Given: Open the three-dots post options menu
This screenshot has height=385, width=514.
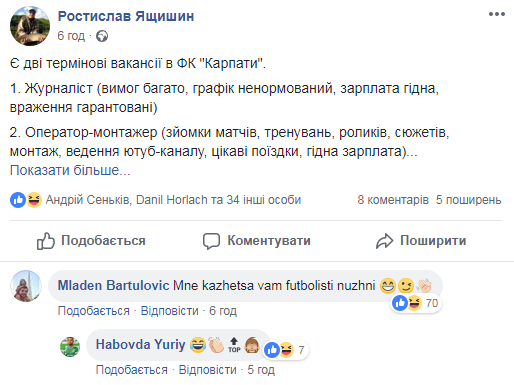Looking at the screenshot, I should pyautogui.click(x=497, y=14).
